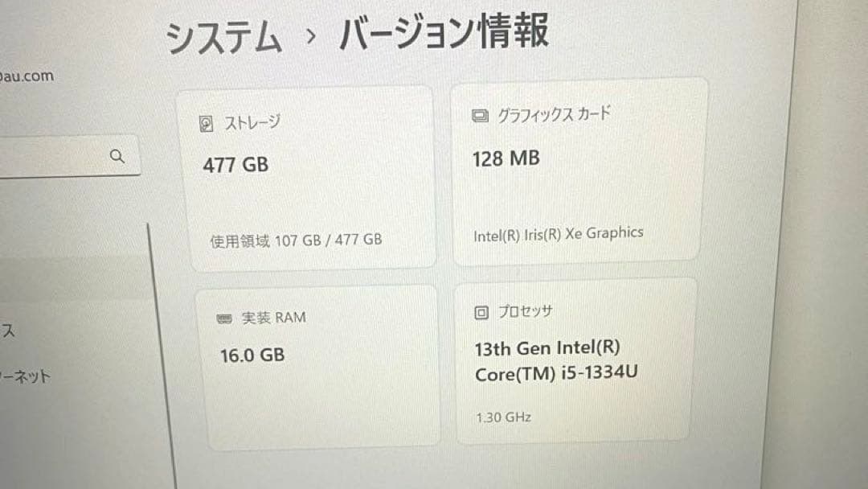Click the 128 MB graphics memory value
The width and height of the screenshot is (868, 489).
coord(506,158)
